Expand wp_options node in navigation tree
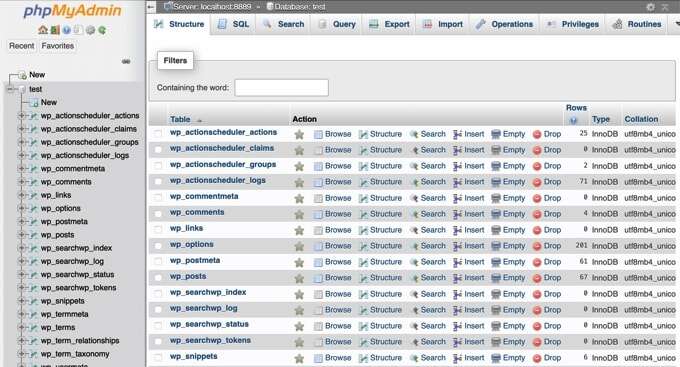The width and height of the screenshot is (680, 367). pos(21,208)
